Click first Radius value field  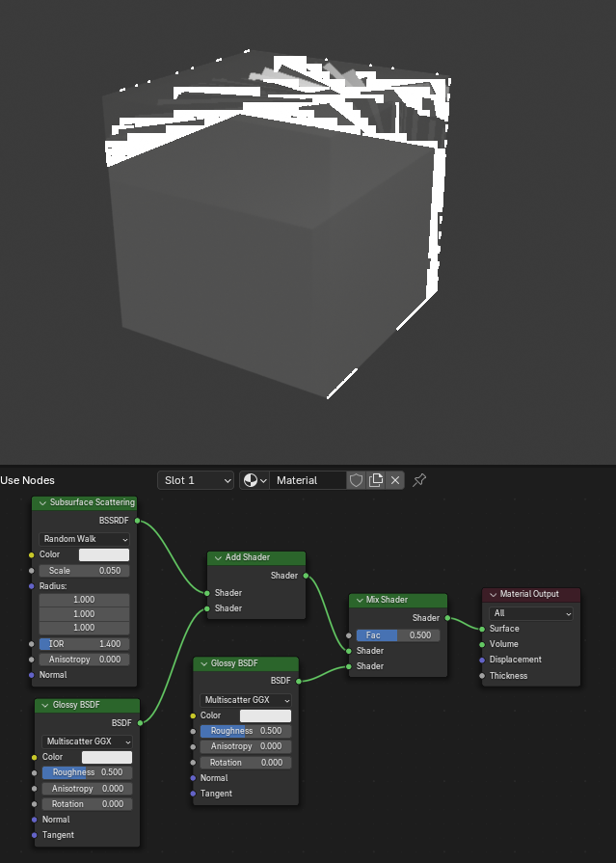coord(84,600)
